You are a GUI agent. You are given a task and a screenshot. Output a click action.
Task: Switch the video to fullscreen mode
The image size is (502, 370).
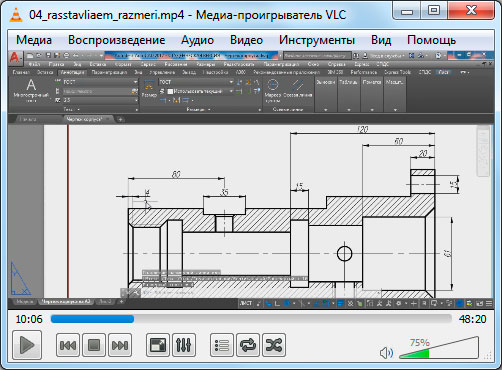point(158,345)
